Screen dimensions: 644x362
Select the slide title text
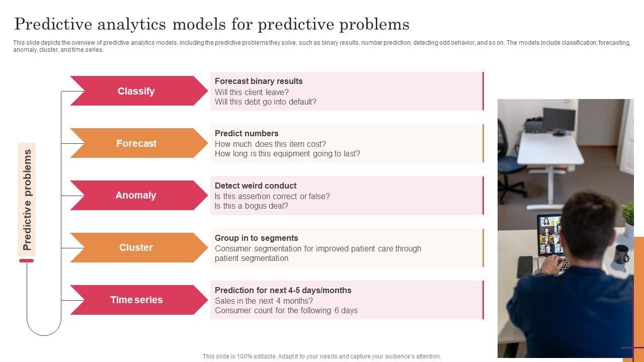coord(212,24)
